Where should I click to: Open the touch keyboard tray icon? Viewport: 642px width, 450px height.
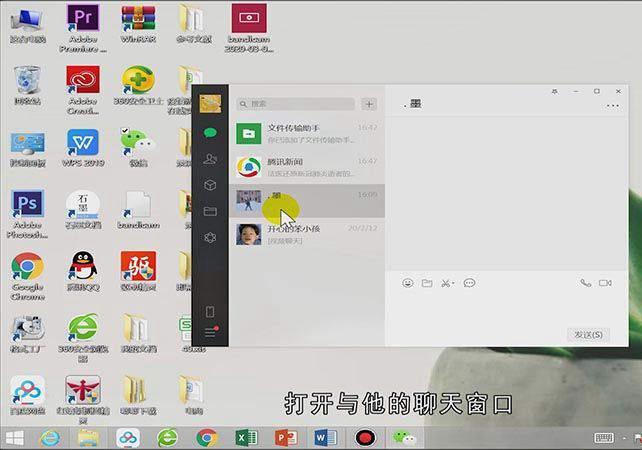[604, 438]
